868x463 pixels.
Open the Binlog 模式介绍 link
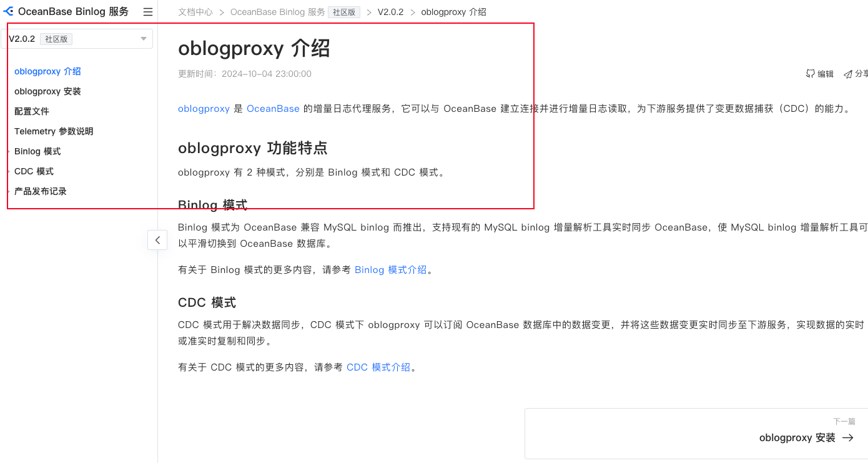(x=391, y=270)
